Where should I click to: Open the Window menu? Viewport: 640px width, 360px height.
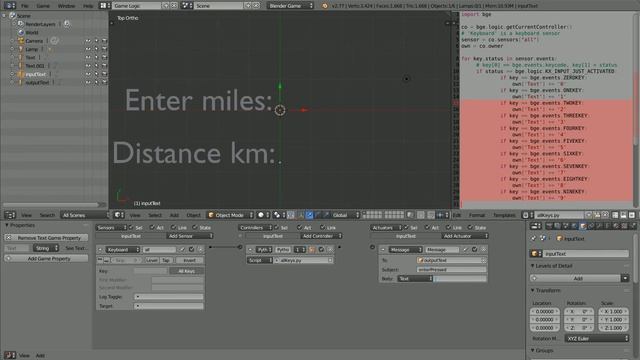tap(66, 6)
